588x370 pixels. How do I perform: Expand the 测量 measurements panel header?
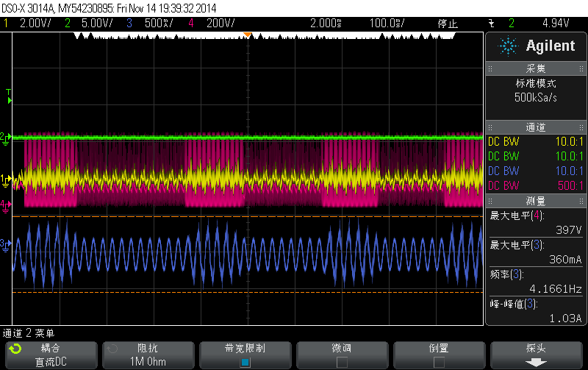(535, 202)
